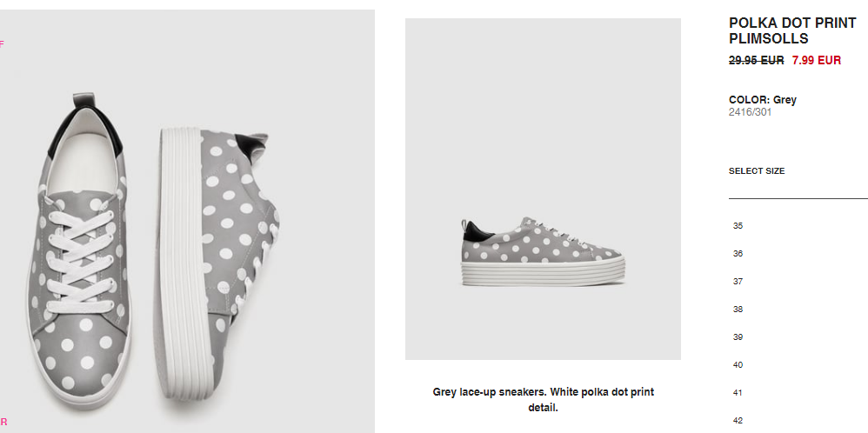Select shoe size 40

coord(738,365)
